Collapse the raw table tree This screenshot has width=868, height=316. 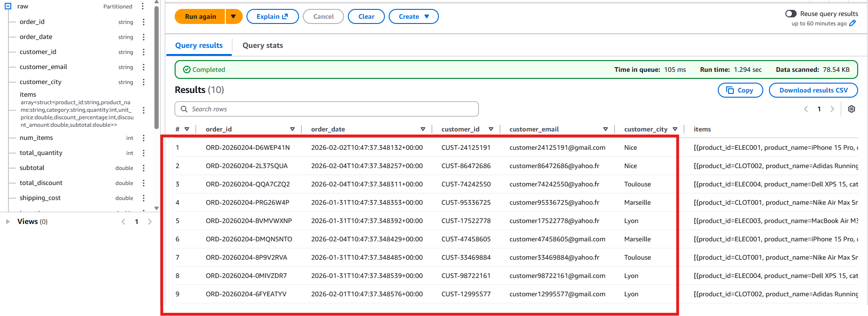point(8,7)
